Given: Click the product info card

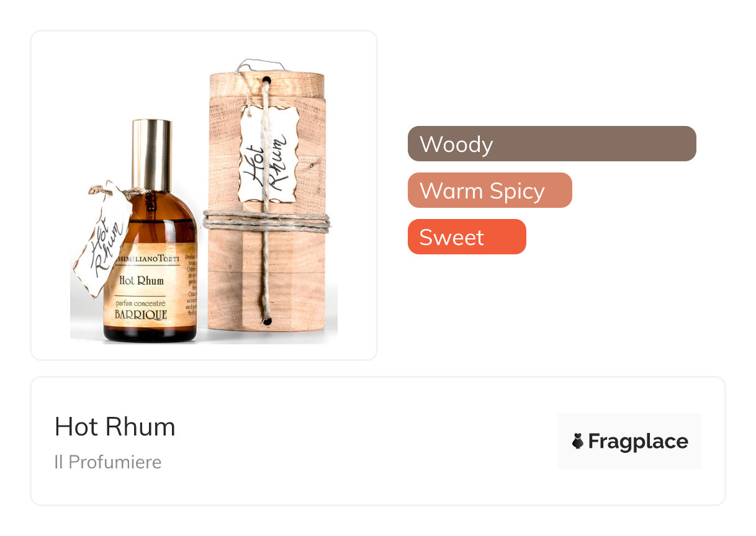Looking at the screenshot, I should click(378, 441).
